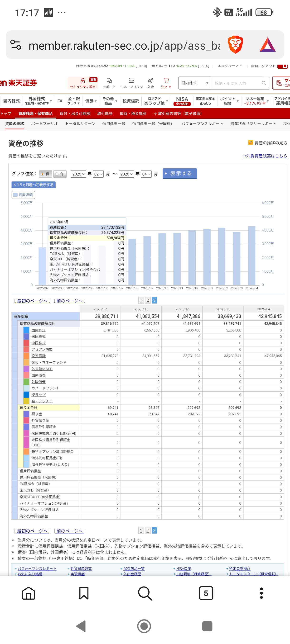
Task: Tap the 入金 deposit icon
Action: coord(151,81)
